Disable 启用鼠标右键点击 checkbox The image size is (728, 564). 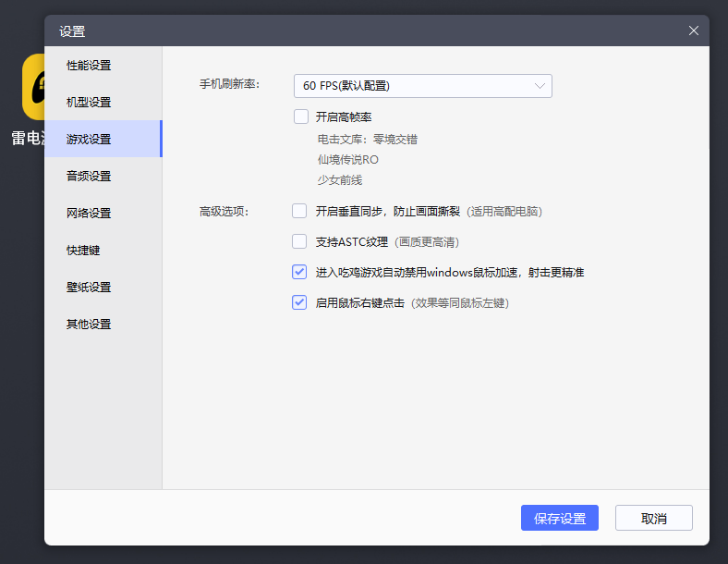pos(299,302)
